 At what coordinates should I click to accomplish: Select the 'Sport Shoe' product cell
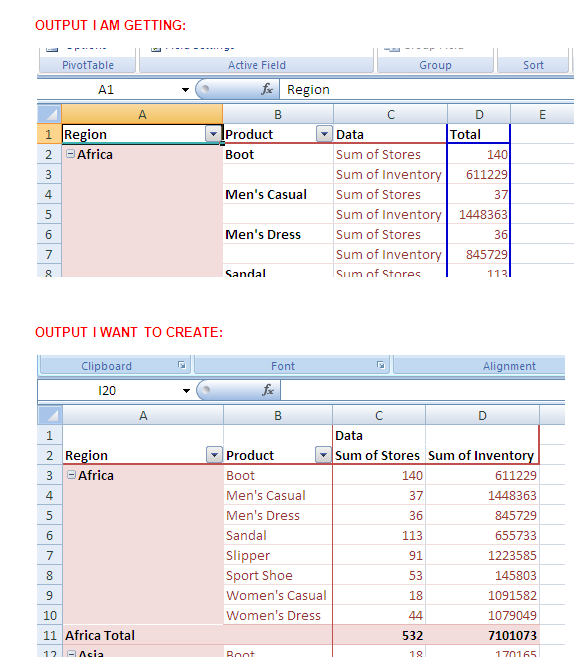pos(278,575)
